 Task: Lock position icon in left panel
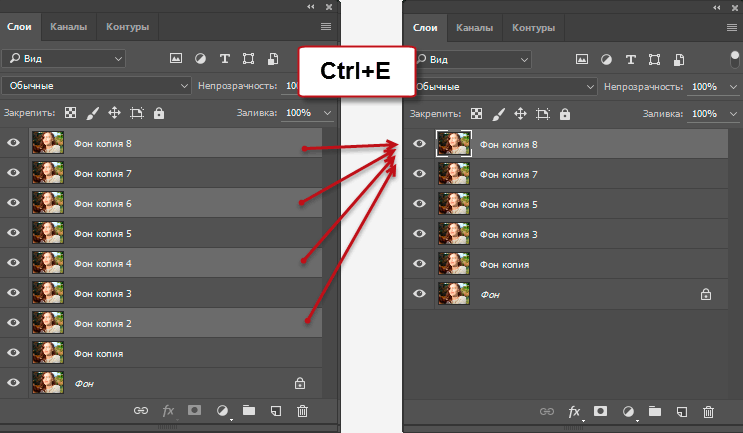coord(114,113)
